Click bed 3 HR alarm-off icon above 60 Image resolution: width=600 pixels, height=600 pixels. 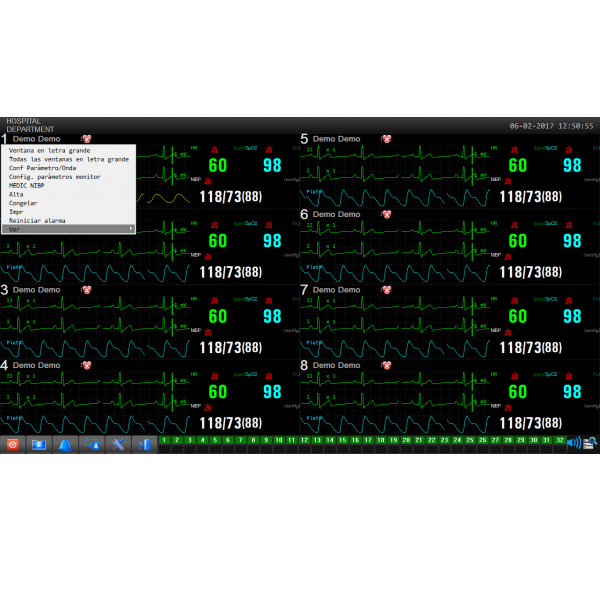214,301
